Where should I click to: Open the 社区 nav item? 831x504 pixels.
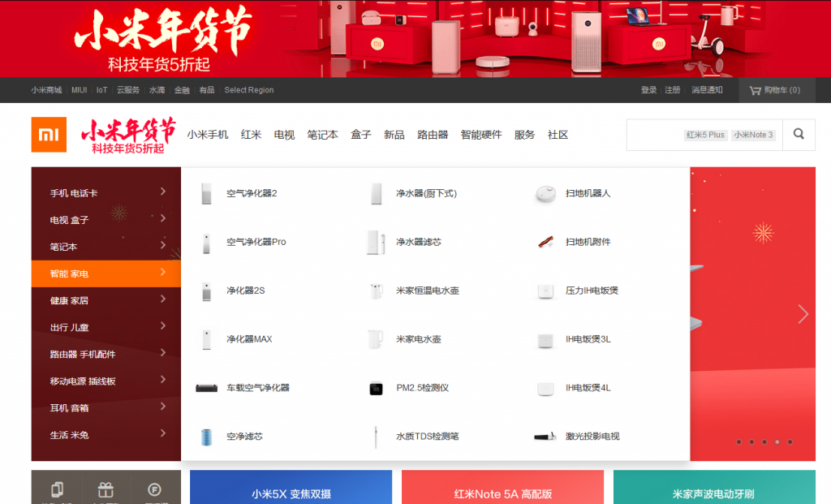[x=558, y=136]
